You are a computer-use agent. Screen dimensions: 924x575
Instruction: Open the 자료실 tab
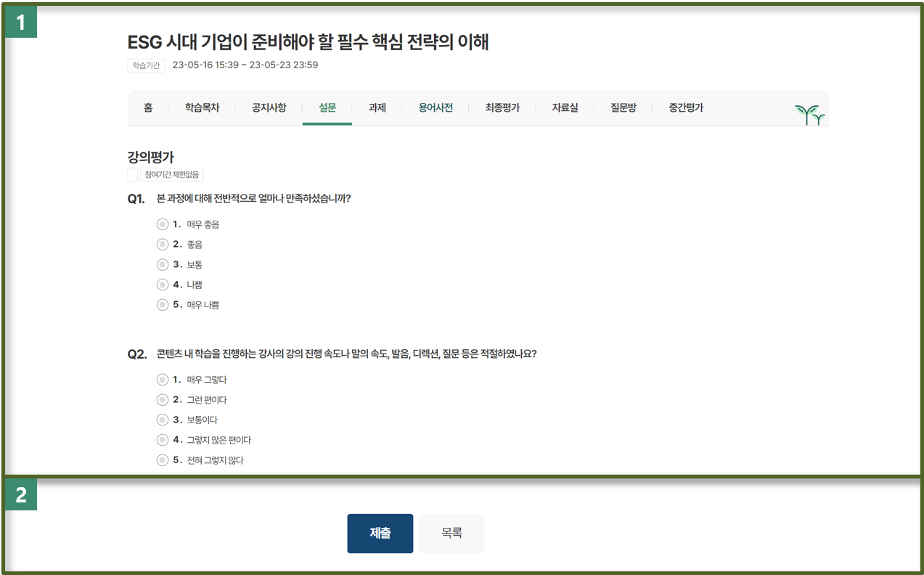point(565,107)
